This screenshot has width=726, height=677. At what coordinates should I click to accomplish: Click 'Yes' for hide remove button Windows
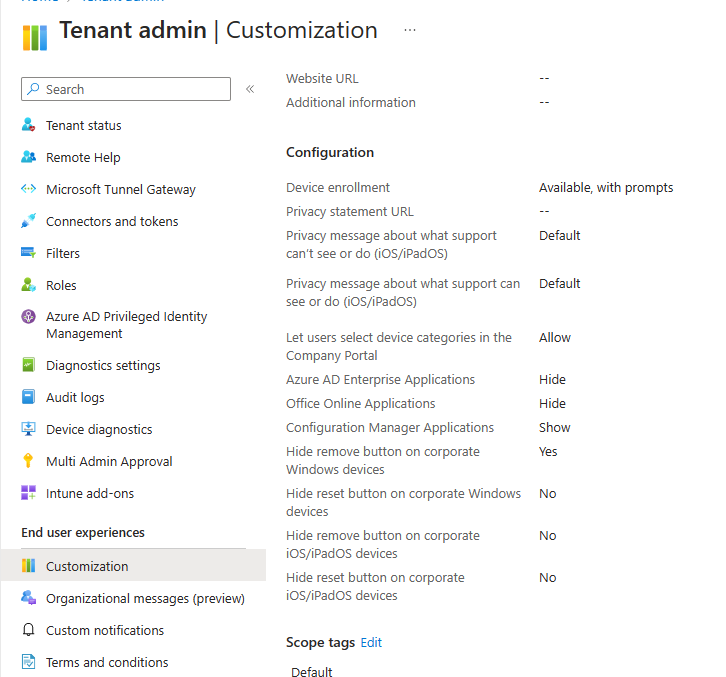coord(548,451)
